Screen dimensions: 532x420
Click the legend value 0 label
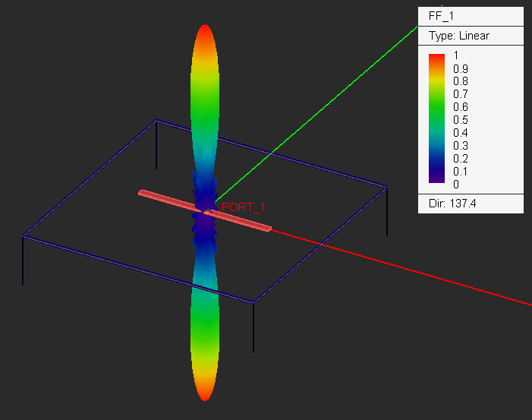click(x=456, y=185)
